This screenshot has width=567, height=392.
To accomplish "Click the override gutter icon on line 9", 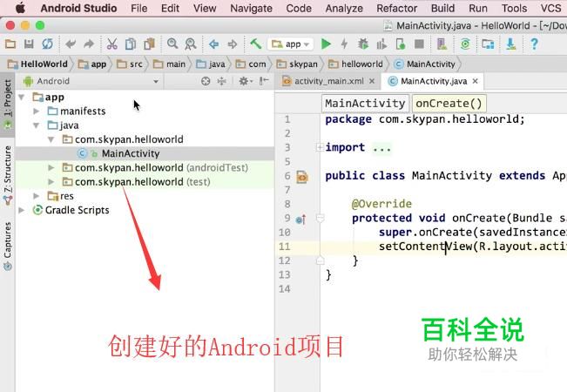I will [x=300, y=219].
